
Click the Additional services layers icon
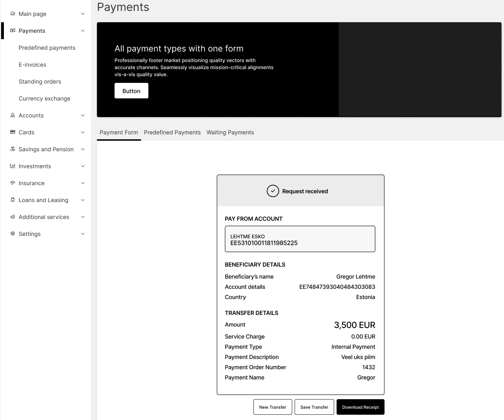(x=13, y=217)
